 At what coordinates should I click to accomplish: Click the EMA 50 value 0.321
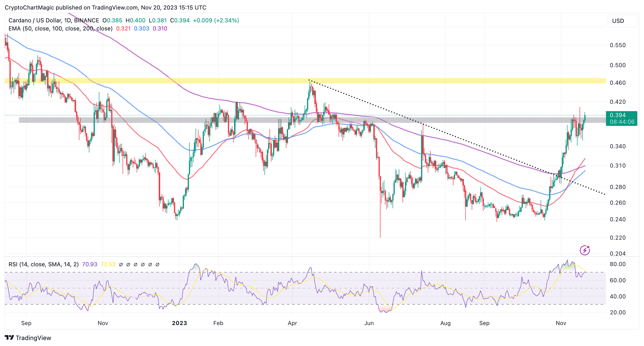tap(123, 29)
